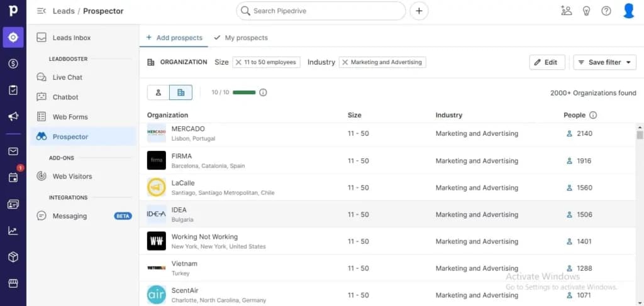The image size is (644, 306).
Task: Open invite users icon in top bar
Action: 567,11
